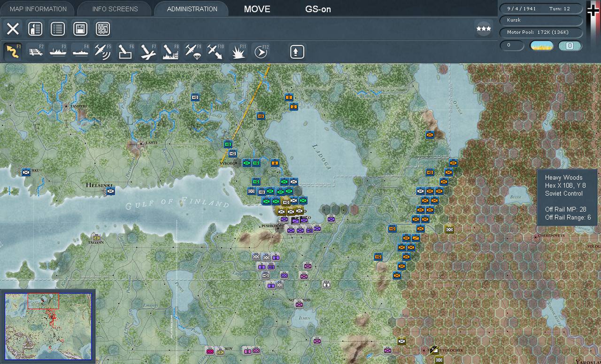The image size is (601, 364).
Task: Toggle the light teal 0 button
Action: pyautogui.click(x=570, y=45)
